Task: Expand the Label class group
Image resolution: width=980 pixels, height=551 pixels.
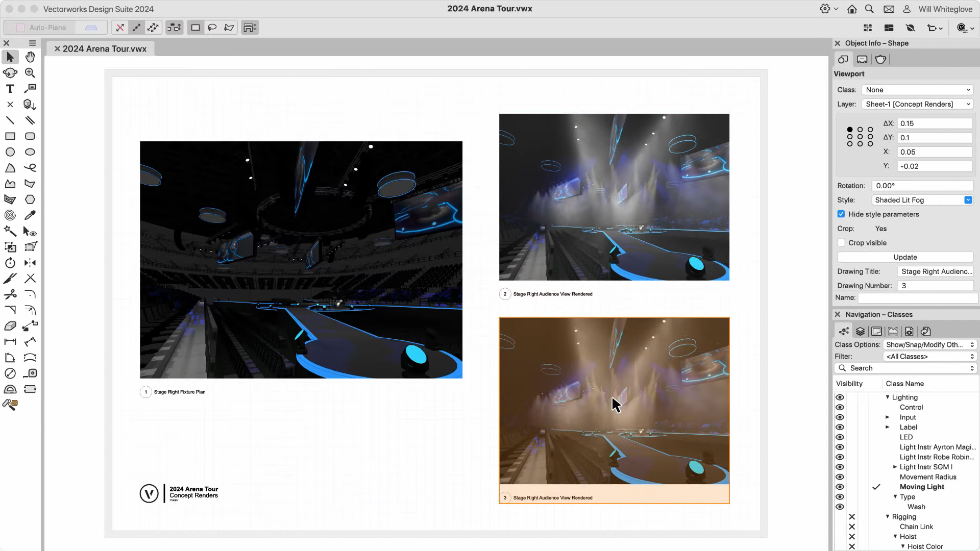Action: (x=888, y=427)
